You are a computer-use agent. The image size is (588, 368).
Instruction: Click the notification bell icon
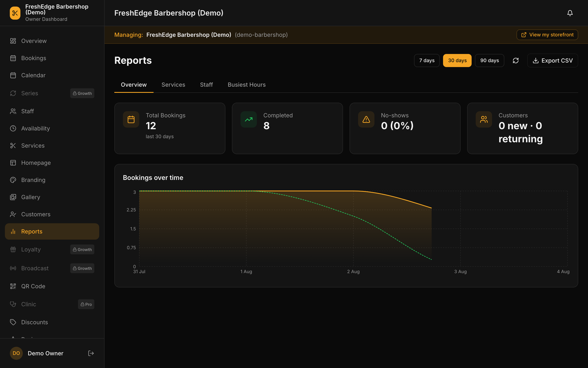click(570, 13)
